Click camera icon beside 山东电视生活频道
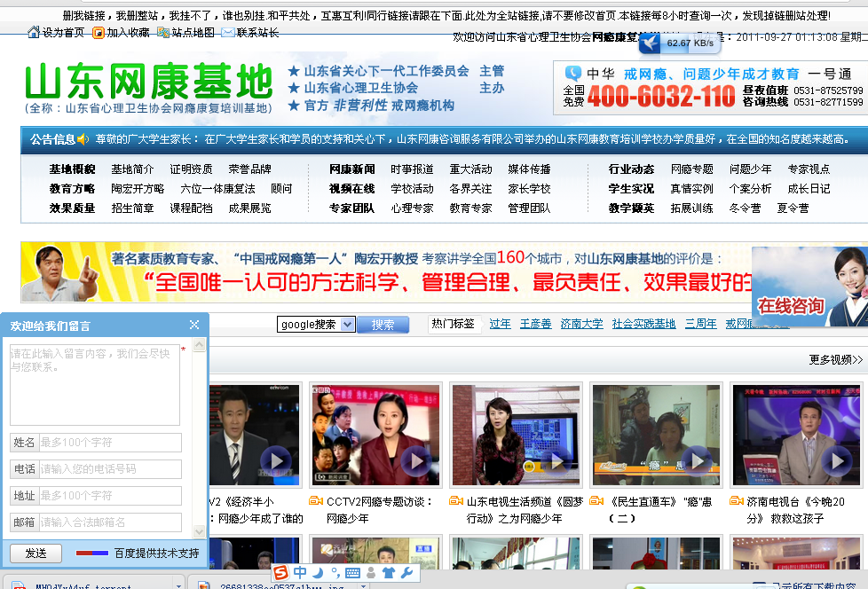This screenshot has width=868, height=589. click(456, 501)
